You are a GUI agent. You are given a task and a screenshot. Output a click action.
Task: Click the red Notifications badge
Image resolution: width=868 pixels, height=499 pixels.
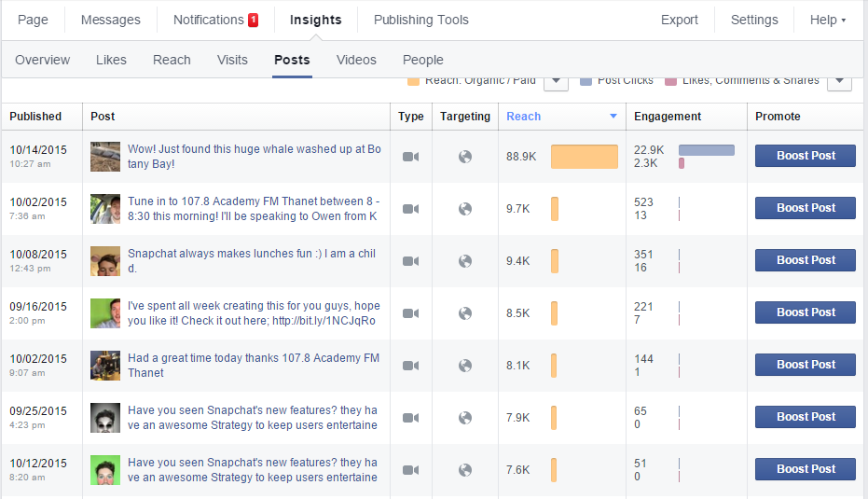[253, 20]
